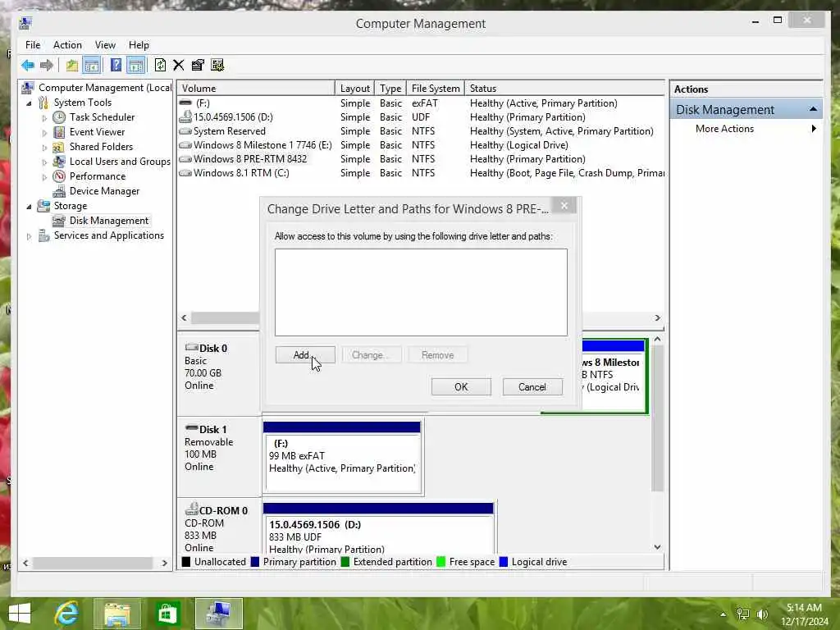Close the Change Drive Letter dialog

564,205
